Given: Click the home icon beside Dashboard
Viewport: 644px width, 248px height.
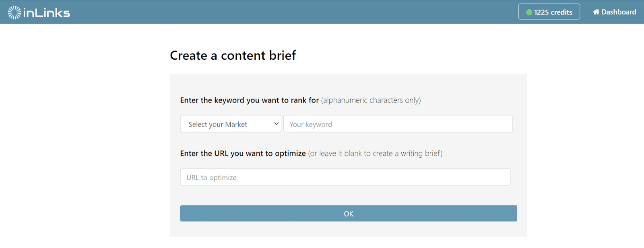Looking at the screenshot, I should (x=596, y=12).
